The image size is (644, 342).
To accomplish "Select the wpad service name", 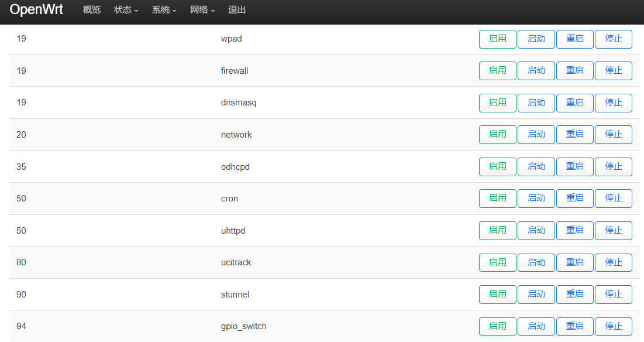I will click(231, 39).
